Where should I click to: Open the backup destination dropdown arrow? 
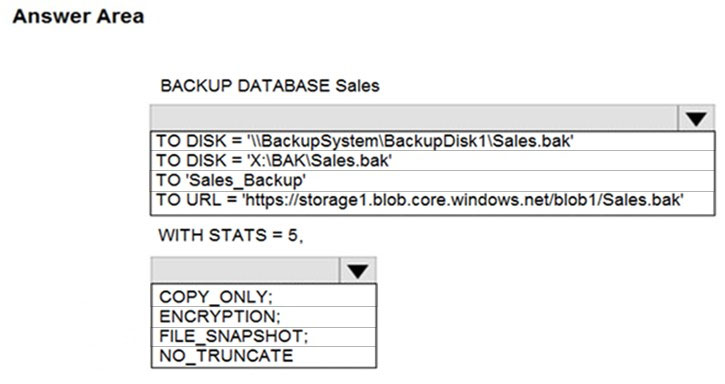[x=696, y=118]
